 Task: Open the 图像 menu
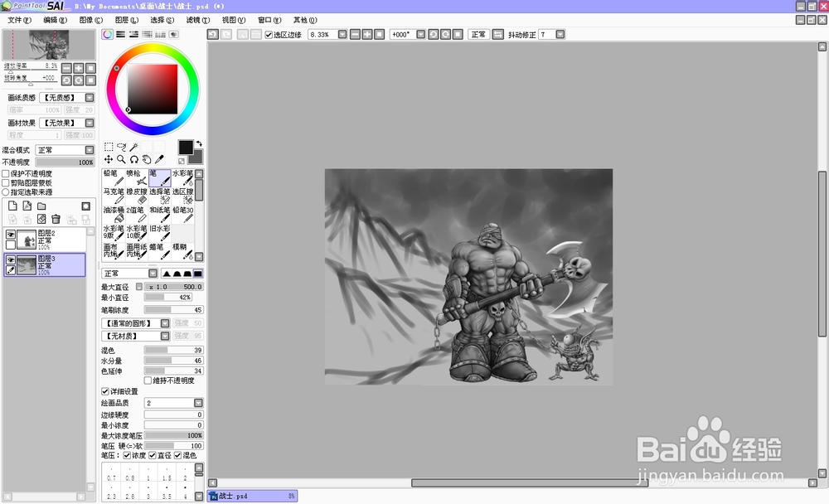(91, 20)
